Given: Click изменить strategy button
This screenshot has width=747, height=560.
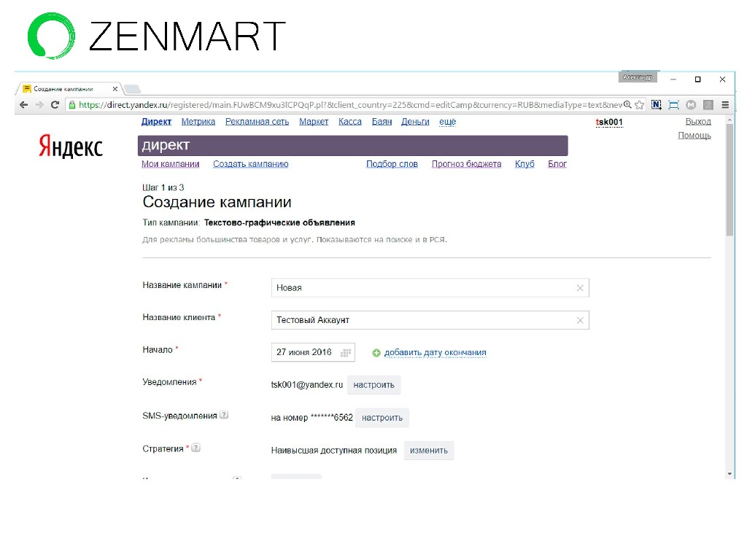Looking at the screenshot, I should pos(429,451).
